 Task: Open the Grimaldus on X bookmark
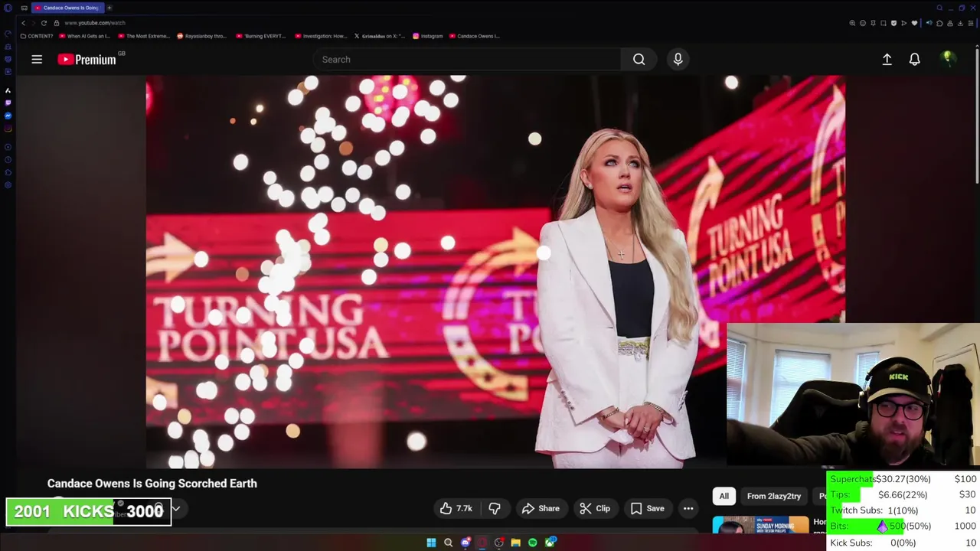tap(379, 36)
